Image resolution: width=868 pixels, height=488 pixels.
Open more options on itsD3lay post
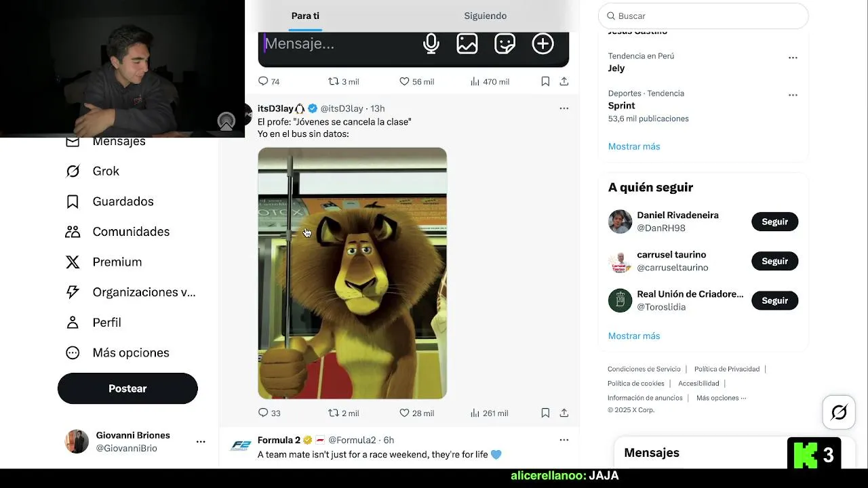564,108
